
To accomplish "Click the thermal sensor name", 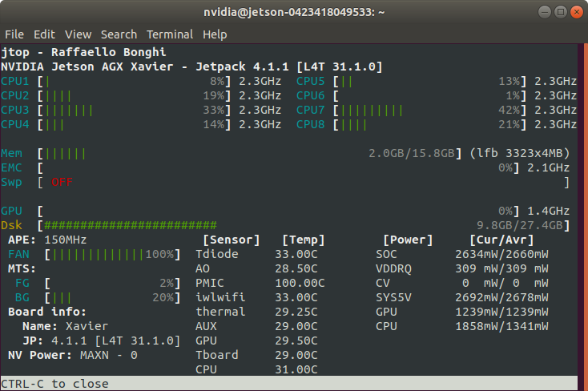I will click(x=220, y=312).
